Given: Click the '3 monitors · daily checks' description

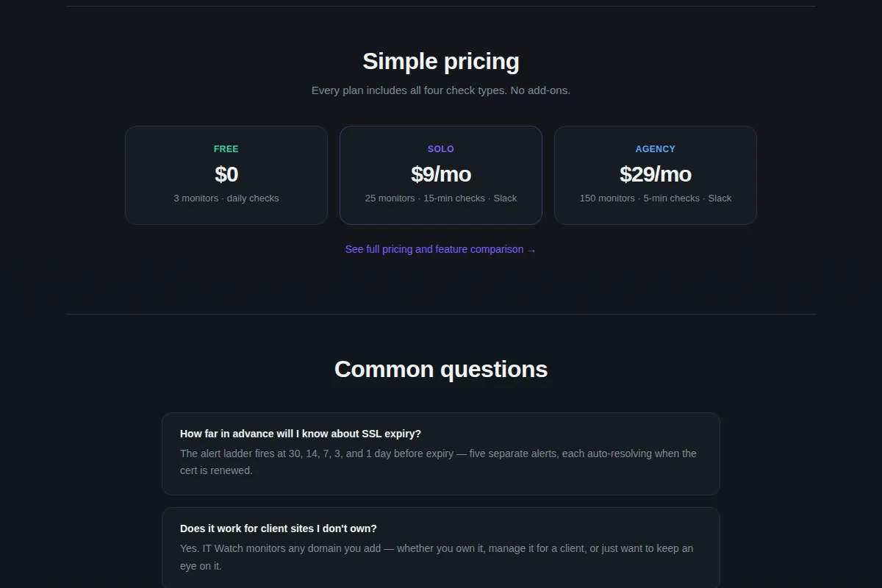Looking at the screenshot, I should [226, 198].
